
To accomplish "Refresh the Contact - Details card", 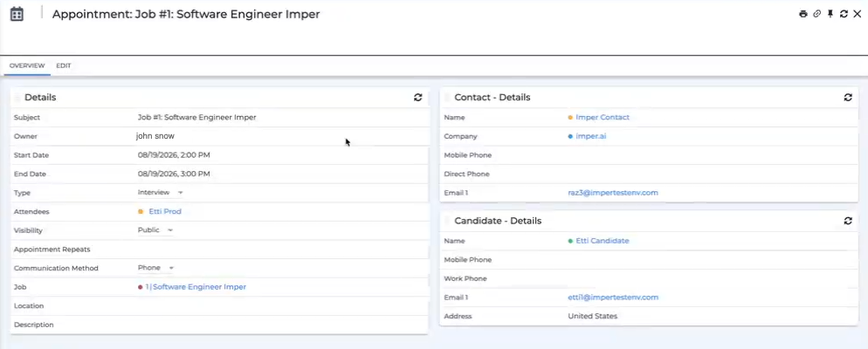I will (848, 98).
